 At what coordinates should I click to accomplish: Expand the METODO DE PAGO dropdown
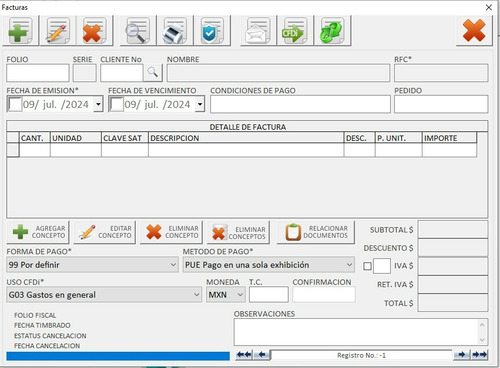tap(349, 265)
